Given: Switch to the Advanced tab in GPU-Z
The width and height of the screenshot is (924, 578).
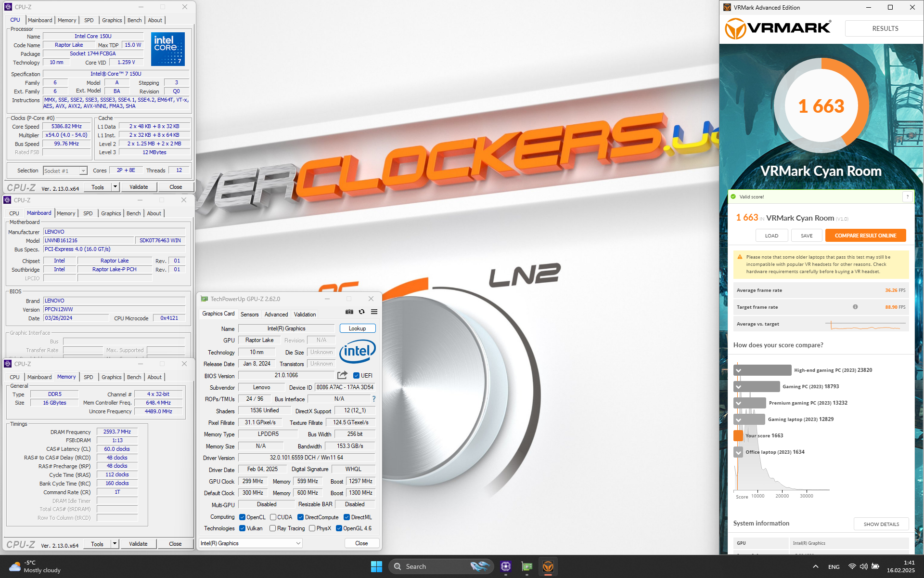Looking at the screenshot, I should (276, 315).
